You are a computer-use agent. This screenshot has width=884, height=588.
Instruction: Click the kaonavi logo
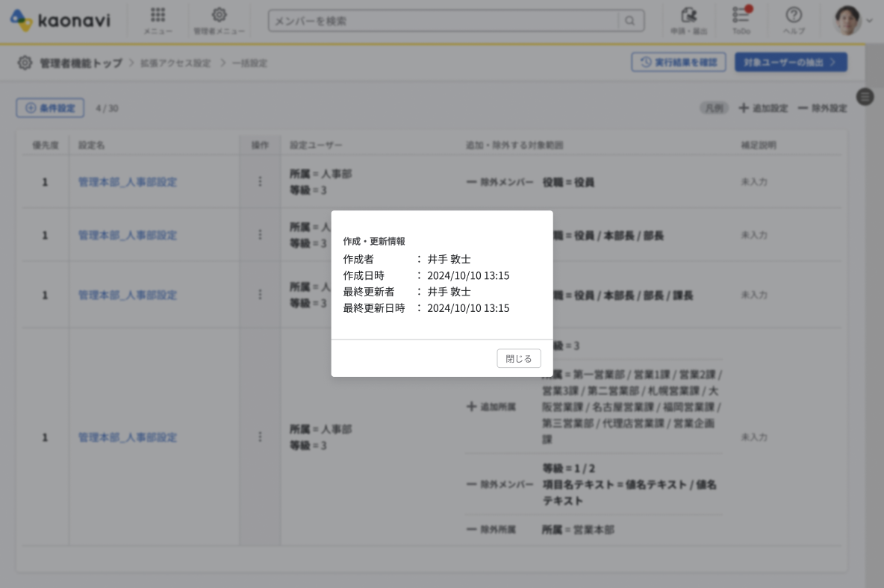pos(60,20)
